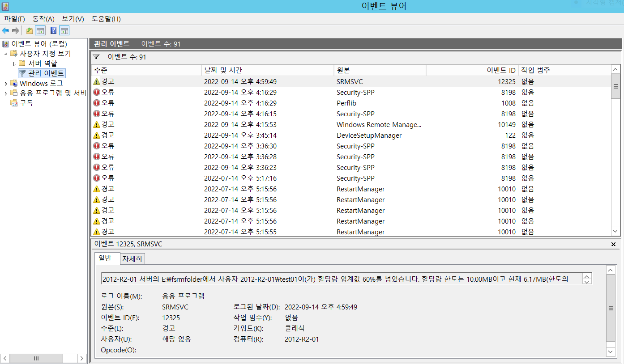Click detail pane scrollbar up arrow

tap(611, 270)
